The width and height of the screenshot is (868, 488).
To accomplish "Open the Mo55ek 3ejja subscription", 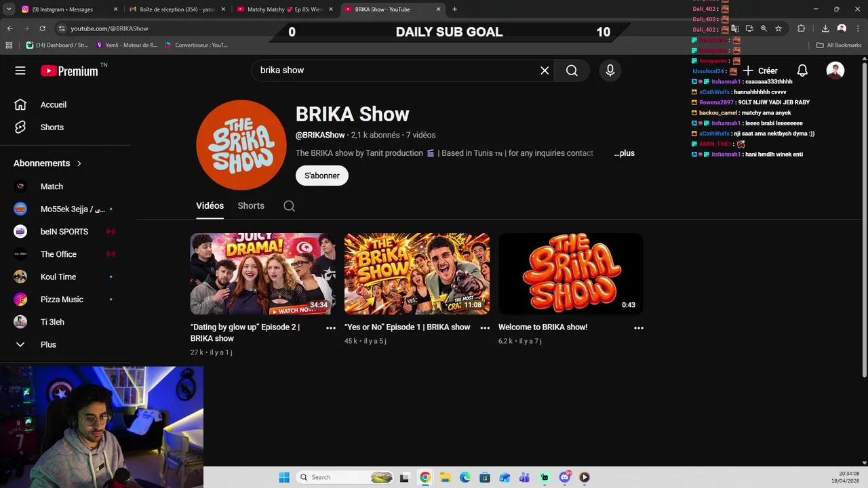I will pyautogui.click(x=66, y=209).
